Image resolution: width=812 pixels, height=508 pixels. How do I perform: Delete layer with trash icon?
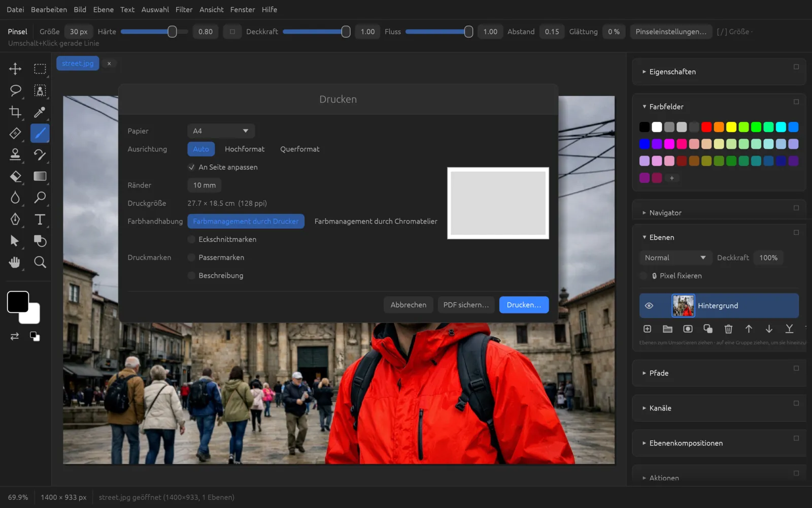[x=728, y=329]
